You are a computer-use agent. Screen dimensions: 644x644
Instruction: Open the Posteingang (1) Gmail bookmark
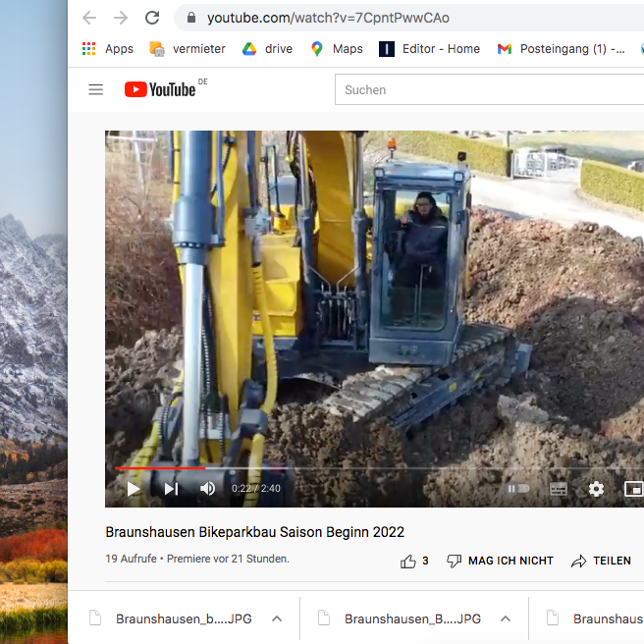[561, 49]
